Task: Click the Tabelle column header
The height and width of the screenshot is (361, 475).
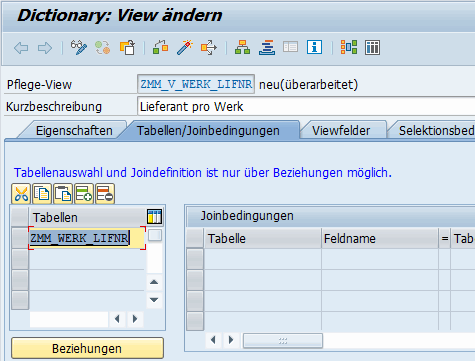Action: pos(263,239)
